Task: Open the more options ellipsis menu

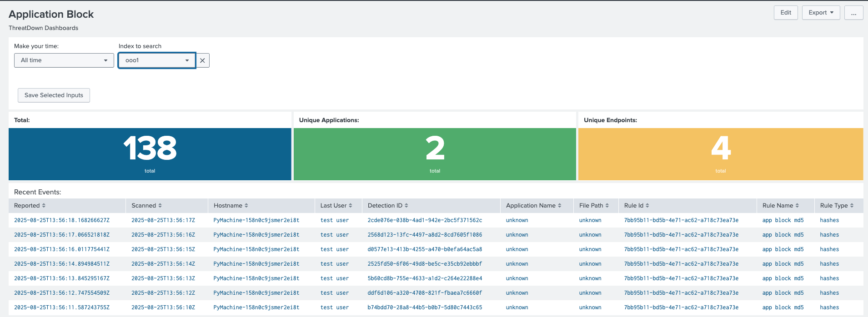Action: pyautogui.click(x=854, y=13)
